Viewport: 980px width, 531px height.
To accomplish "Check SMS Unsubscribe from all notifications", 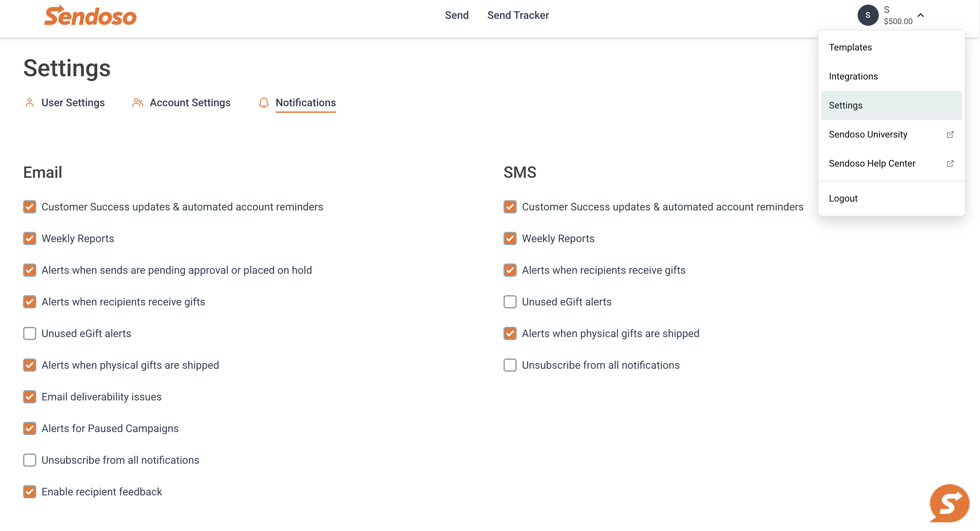I will coord(510,365).
